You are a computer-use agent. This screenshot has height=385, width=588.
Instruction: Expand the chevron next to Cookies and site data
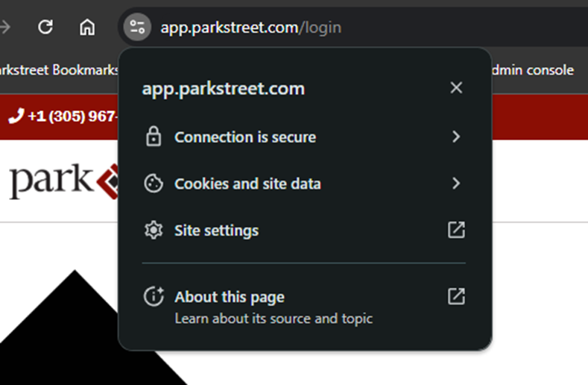click(x=456, y=184)
